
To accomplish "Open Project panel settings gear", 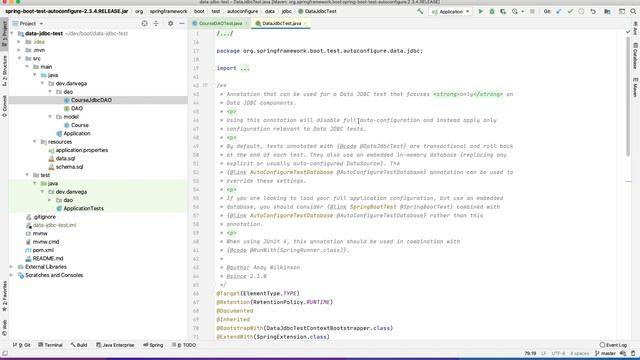I will pos(171,24).
